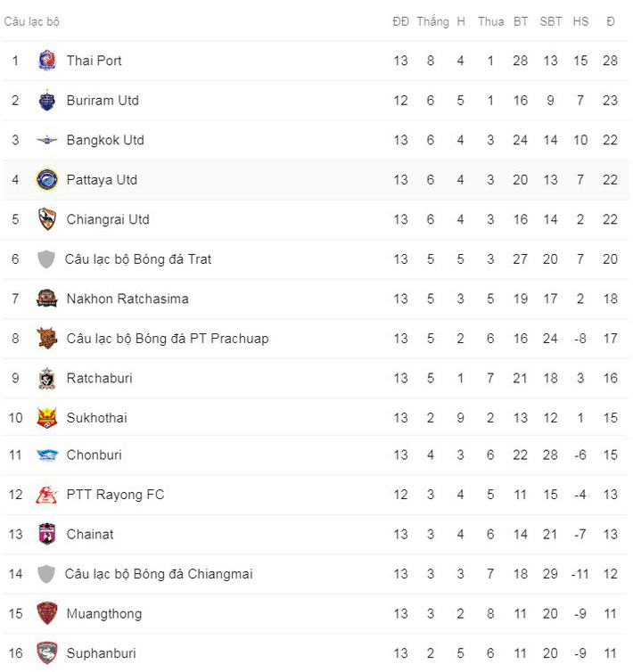Open Câu lạc bộ Bóng đá PT Prachuap
The image size is (633, 672).
click(167, 339)
